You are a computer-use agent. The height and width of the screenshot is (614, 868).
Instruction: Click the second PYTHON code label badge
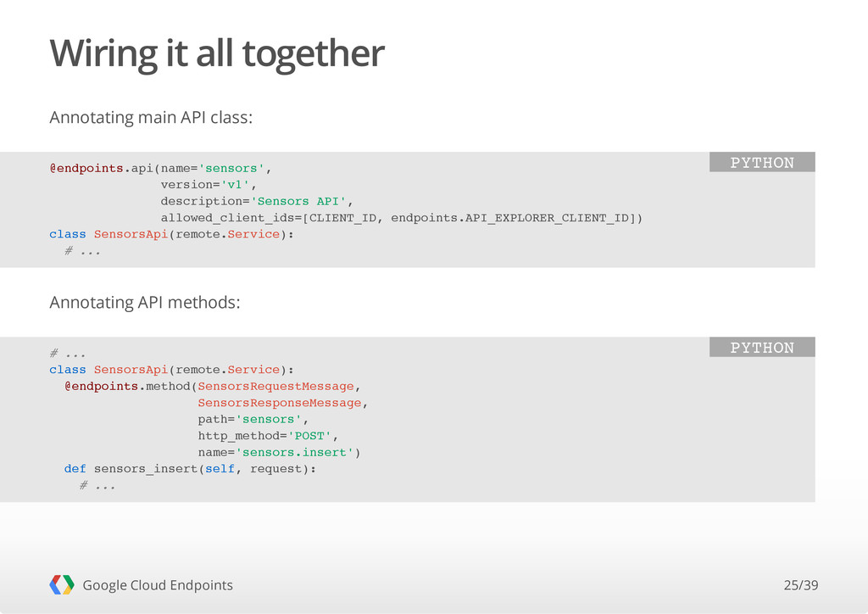[x=762, y=347]
